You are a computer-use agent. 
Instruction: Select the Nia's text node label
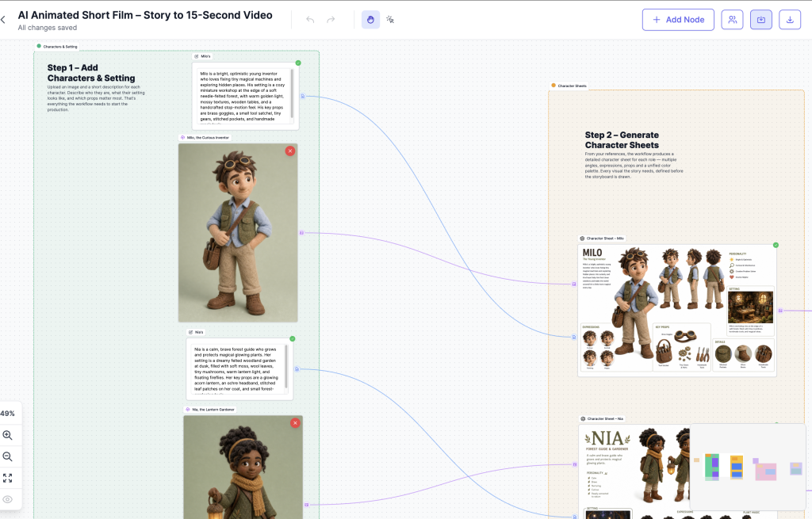click(x=197, y=332)
